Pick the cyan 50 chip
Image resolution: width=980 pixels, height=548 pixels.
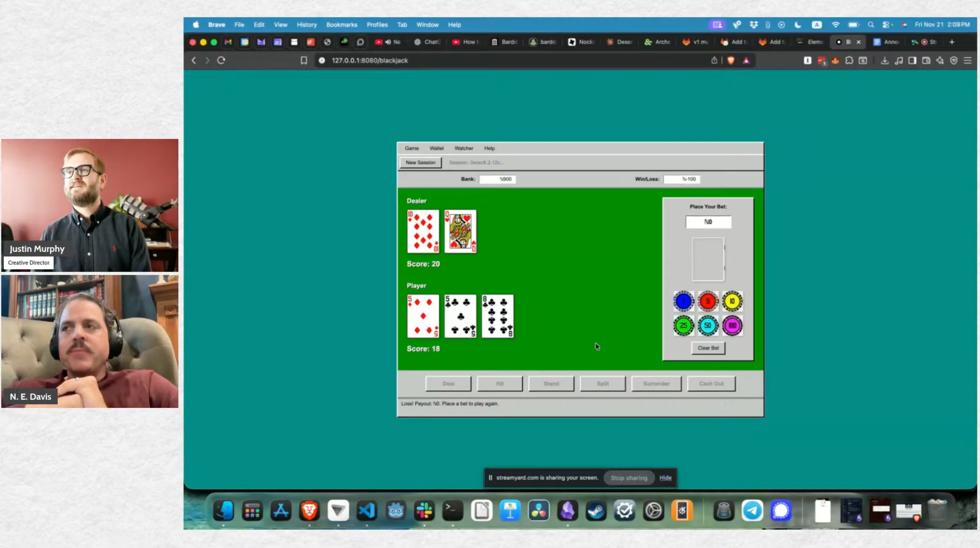pos(708,326)
